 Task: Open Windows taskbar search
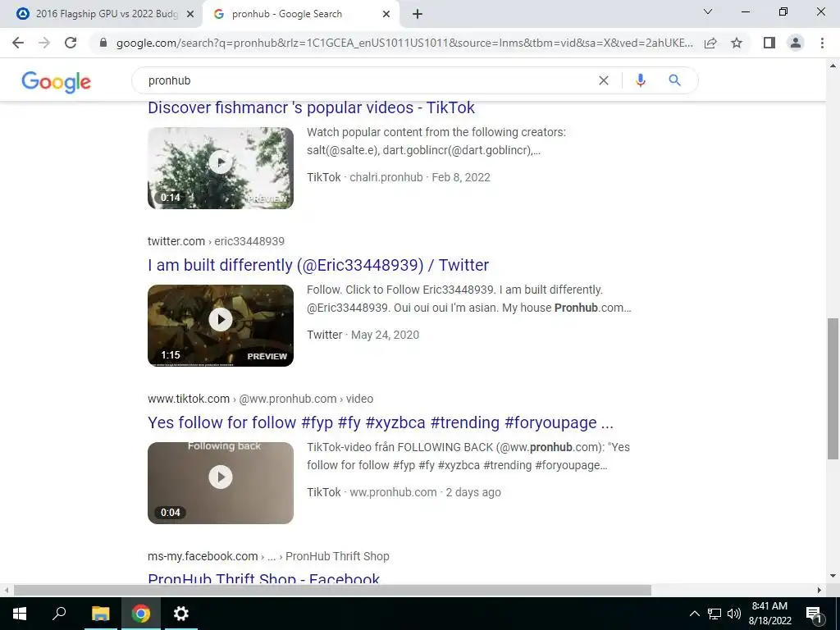59,614
